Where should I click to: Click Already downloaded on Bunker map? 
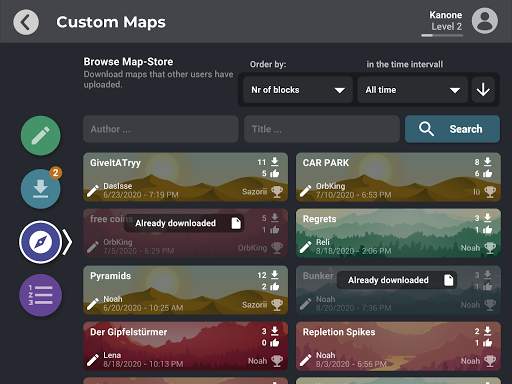point(397,280)
